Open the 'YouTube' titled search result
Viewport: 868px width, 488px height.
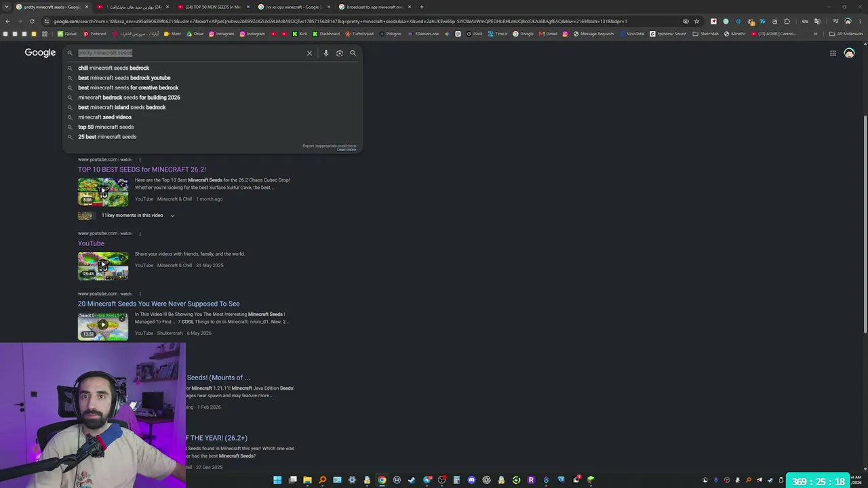[x=91, y=243]
